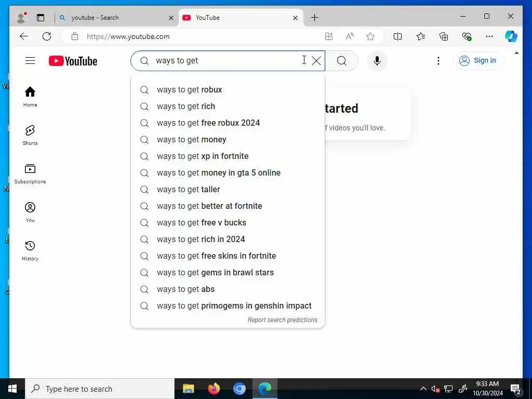Open Subscriptions from the sidebar
The width and height of the screenshot is (532, 399).
[30, 174]
